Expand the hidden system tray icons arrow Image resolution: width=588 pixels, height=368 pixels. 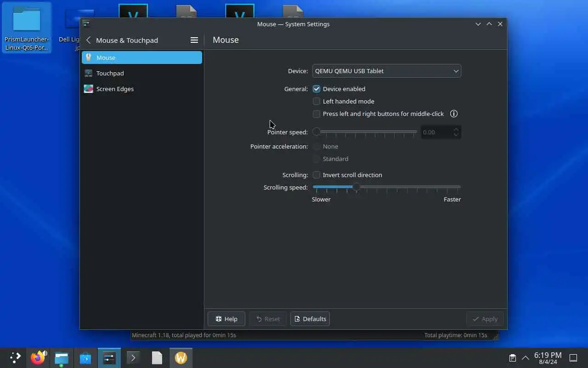pos(526,357)
